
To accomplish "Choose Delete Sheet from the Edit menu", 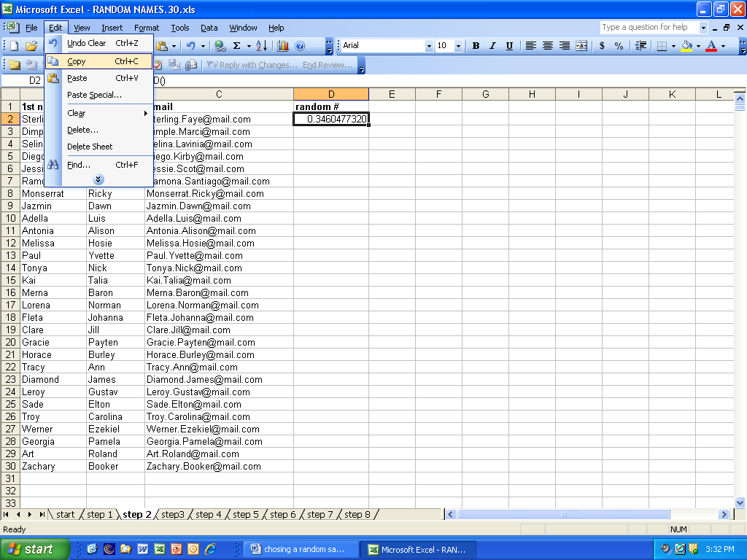I will click(x=99, y=146).
